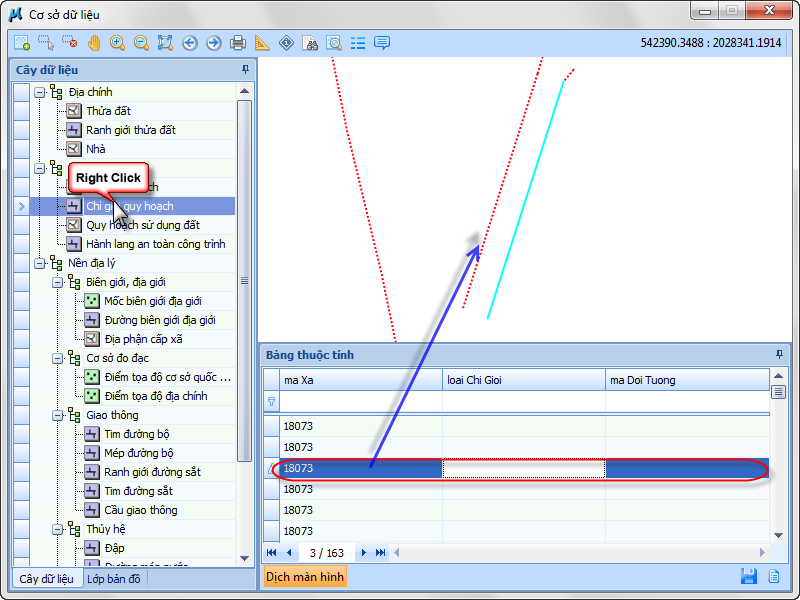The image size is (800, 600).
Task: Toggle row checkbox beside Thửa đất layer
Action: [21, 111]
